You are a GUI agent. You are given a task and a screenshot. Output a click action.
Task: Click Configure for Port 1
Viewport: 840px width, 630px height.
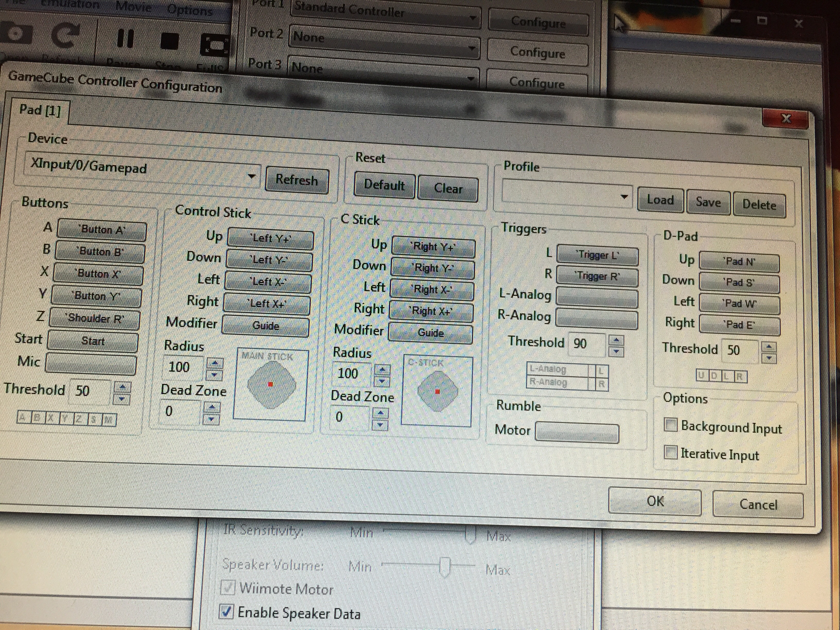[538, 22]
